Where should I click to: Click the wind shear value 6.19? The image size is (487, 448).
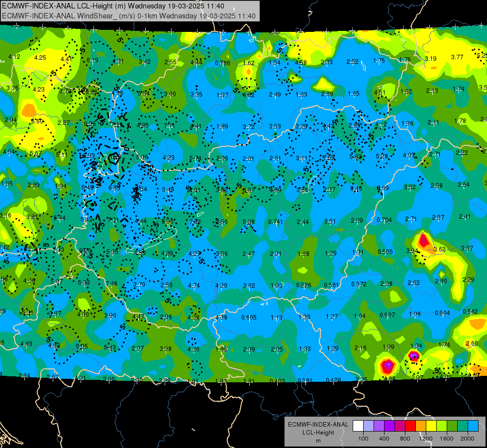click(x=92, y=60)
